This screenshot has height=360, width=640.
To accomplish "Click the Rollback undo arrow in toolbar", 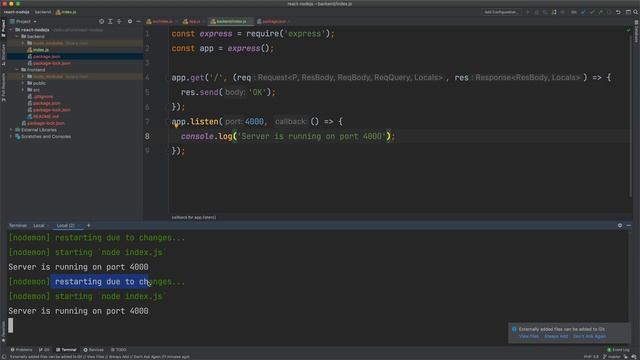I will pos(618,12).
